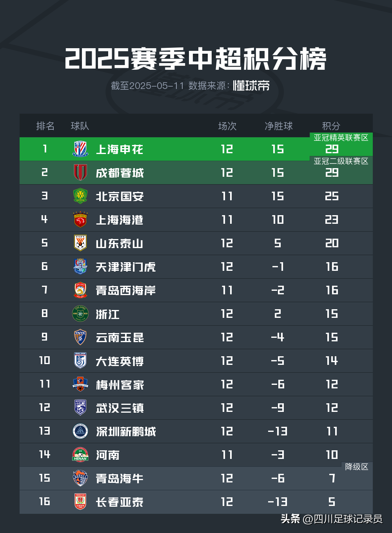Click the Shanghai Port (上海海港) red logo
Screen dimensions: 392x533
coord(80,219)
